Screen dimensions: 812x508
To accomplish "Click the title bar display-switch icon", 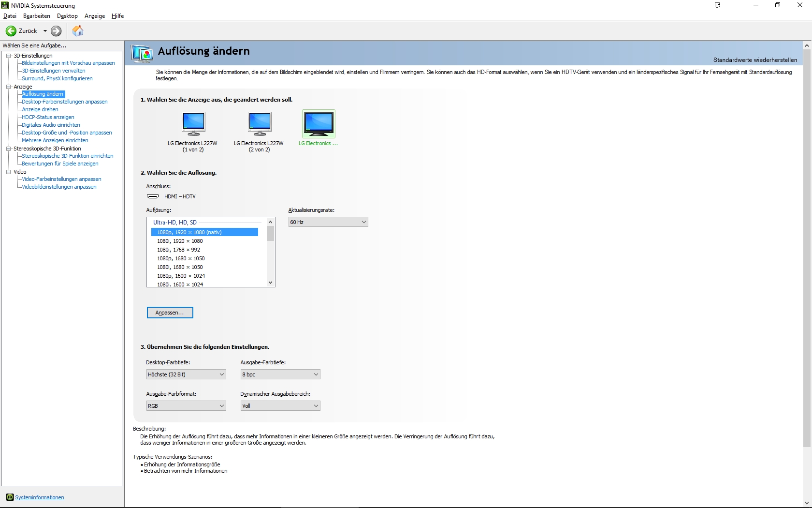I will (x=718, y=5).
